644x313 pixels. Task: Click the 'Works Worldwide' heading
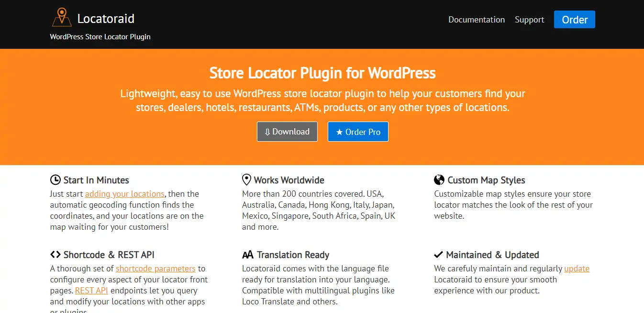click(289, 180)
